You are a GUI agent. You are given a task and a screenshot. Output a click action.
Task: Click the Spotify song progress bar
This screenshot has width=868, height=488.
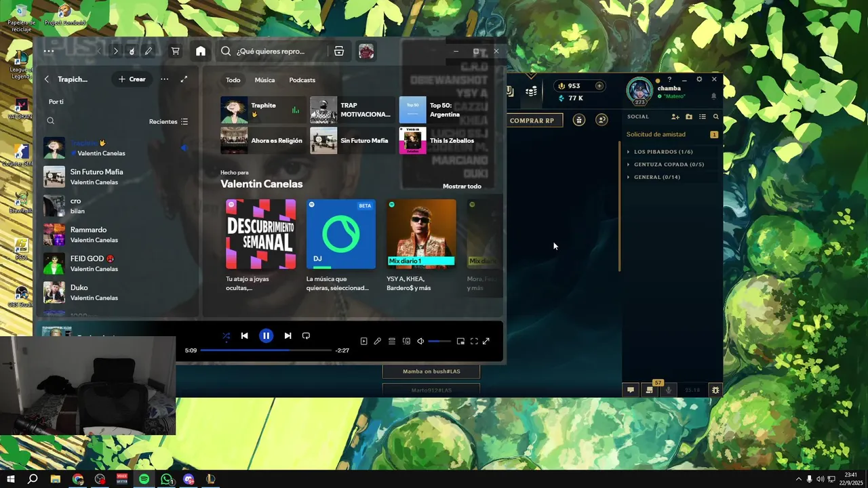(266, 350)
